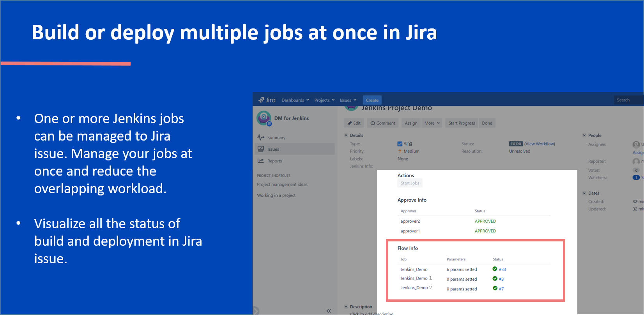Click the Edit button

click(354, 123)
